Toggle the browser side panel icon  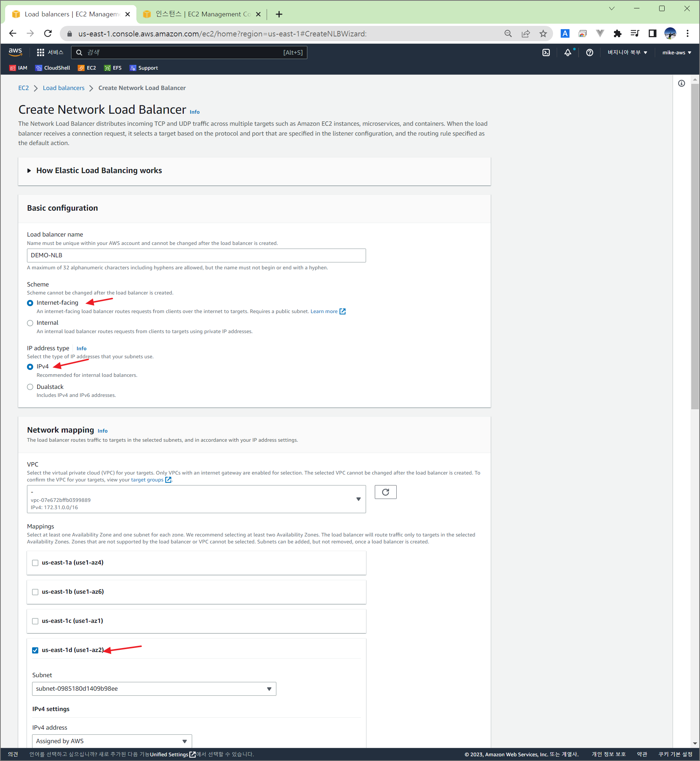(652, 34)
